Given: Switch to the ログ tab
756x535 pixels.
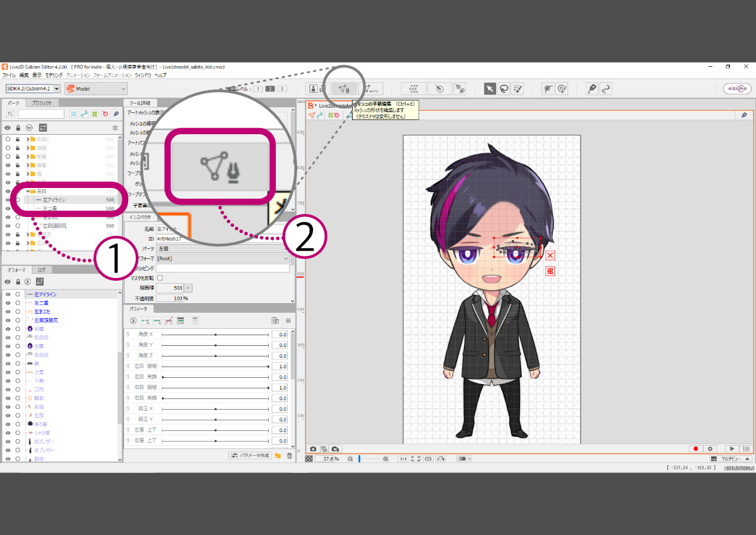Looking at the screenshot, I should coord(41,270).
